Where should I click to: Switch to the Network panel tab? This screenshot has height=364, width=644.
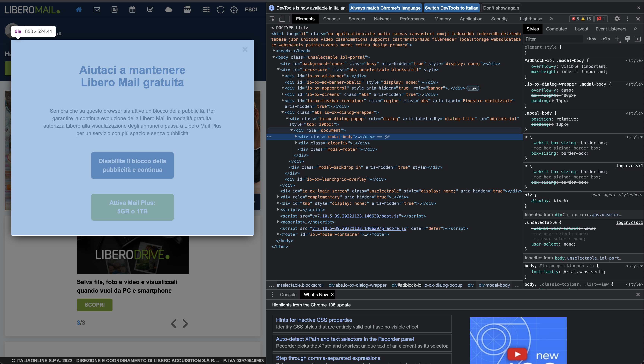[382, 19]
